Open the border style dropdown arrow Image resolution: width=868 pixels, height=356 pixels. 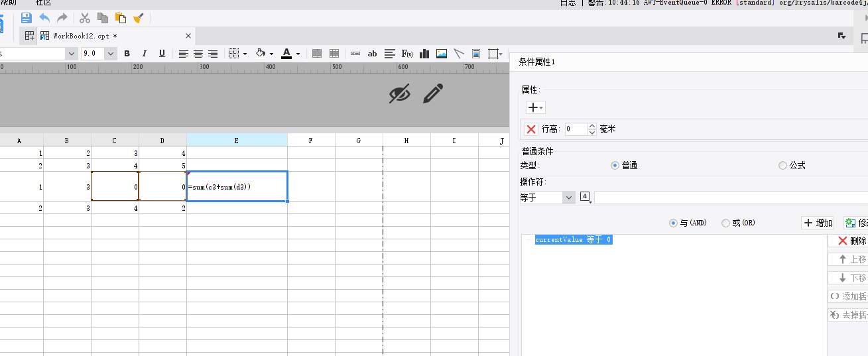click(245, 54)
